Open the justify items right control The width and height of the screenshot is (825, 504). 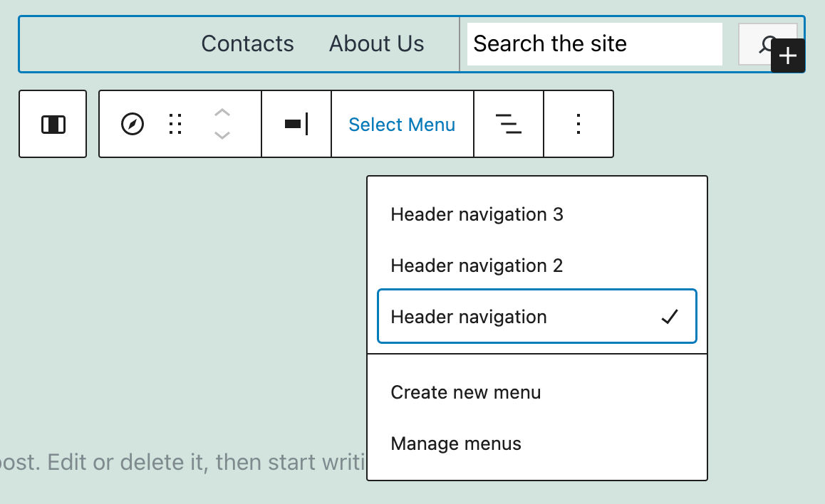[x=296, y=125]
